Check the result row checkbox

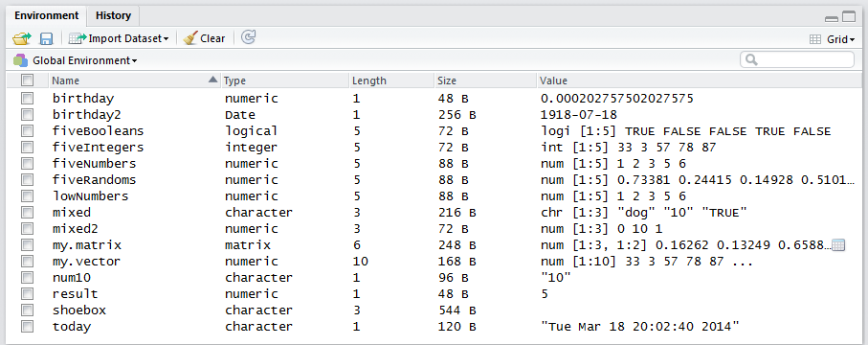pyautogui.click(x=27, y=293)
